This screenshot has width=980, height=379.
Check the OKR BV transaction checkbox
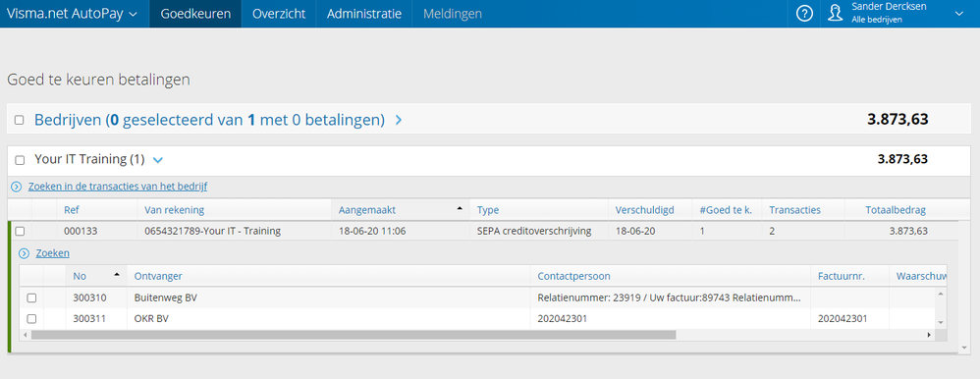tap(31, 318)
